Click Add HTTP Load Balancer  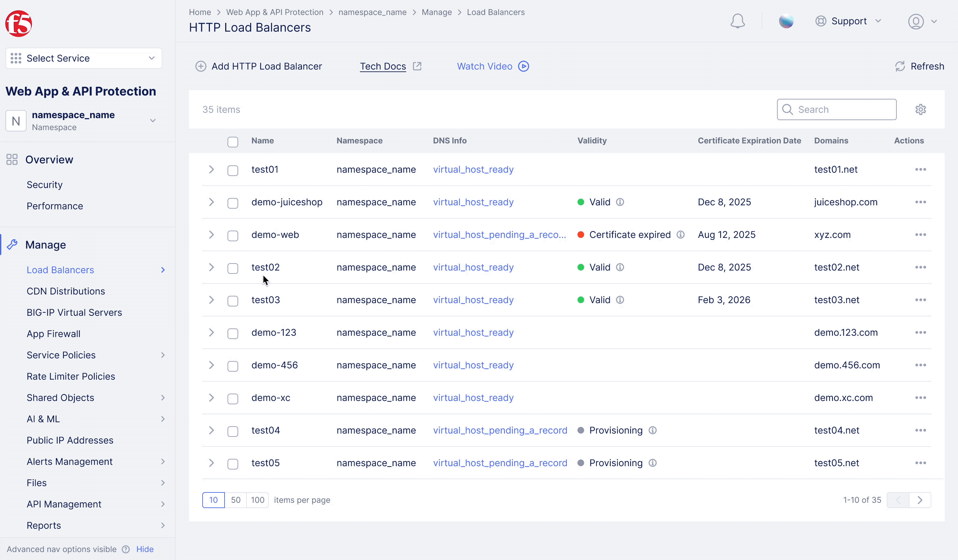click(x=258, y=67)
